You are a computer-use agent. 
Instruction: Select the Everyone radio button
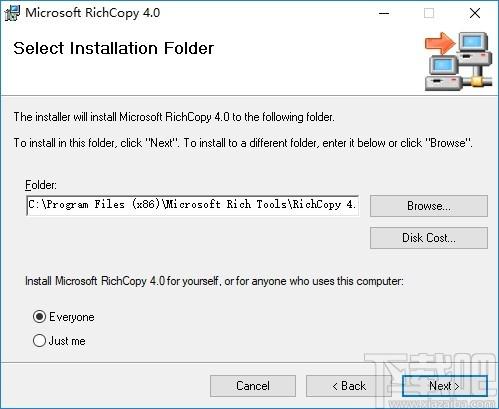coord(39,317)
